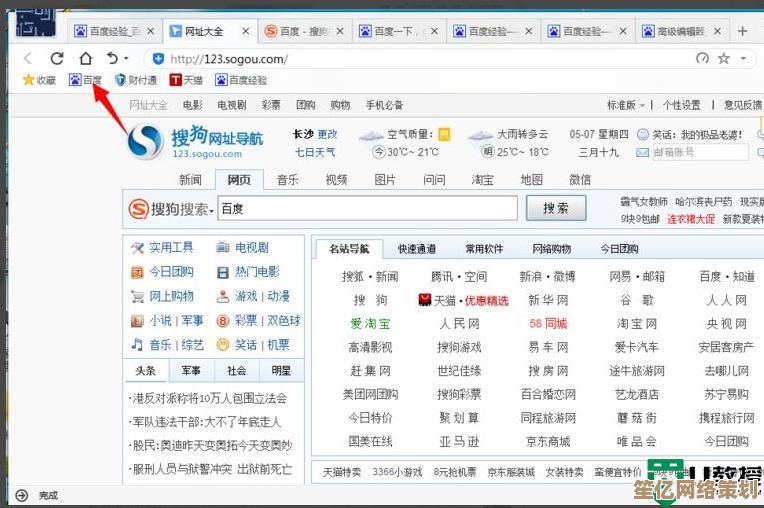Click the browser refresh button
This screenshot has width=764, height=508.
pos(57,59)
